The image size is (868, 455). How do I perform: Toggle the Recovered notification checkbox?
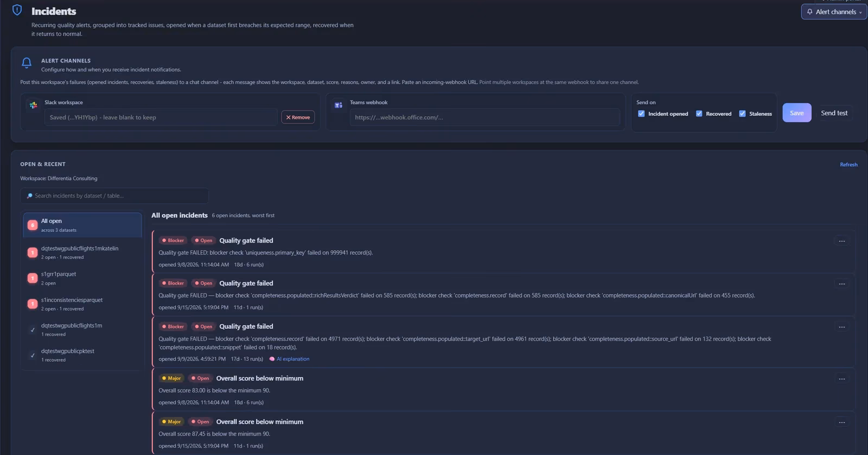coord(699,113)
